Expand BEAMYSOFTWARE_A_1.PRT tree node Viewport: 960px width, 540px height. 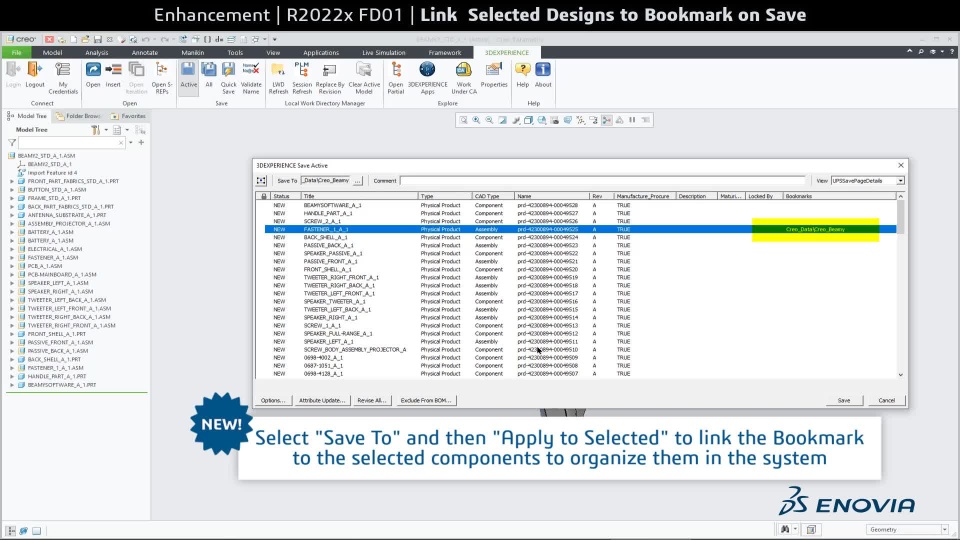(x=12, y=385)
